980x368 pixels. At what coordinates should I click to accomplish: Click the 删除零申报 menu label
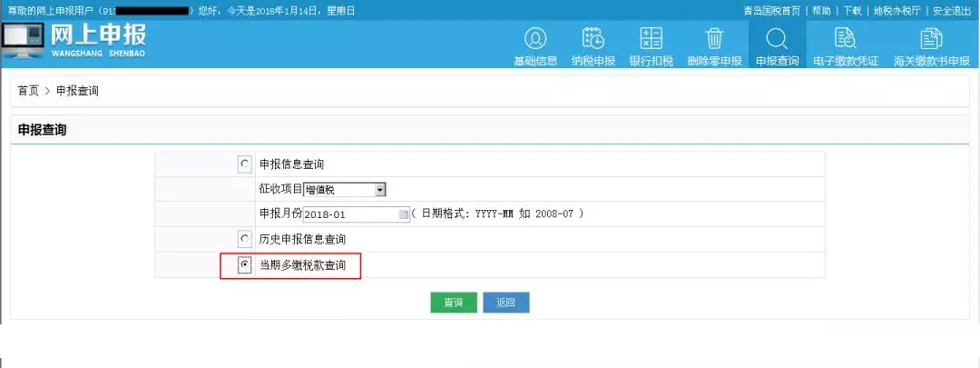click(x=714, y=61)
